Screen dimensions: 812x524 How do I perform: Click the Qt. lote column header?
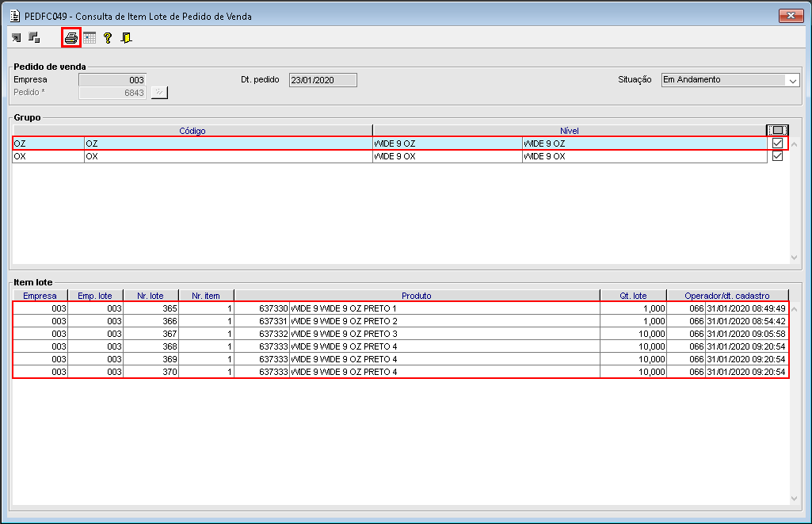coord(633,296)
